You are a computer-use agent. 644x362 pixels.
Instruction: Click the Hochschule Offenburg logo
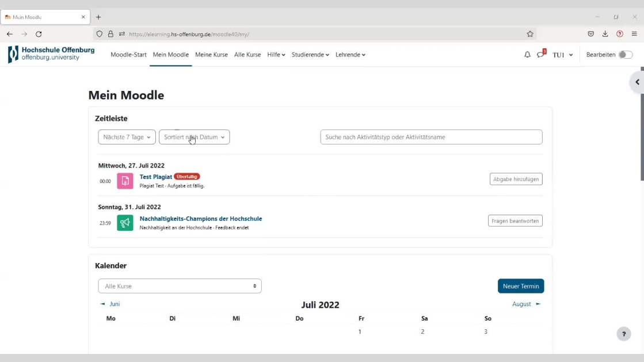[x=51, y=54]
